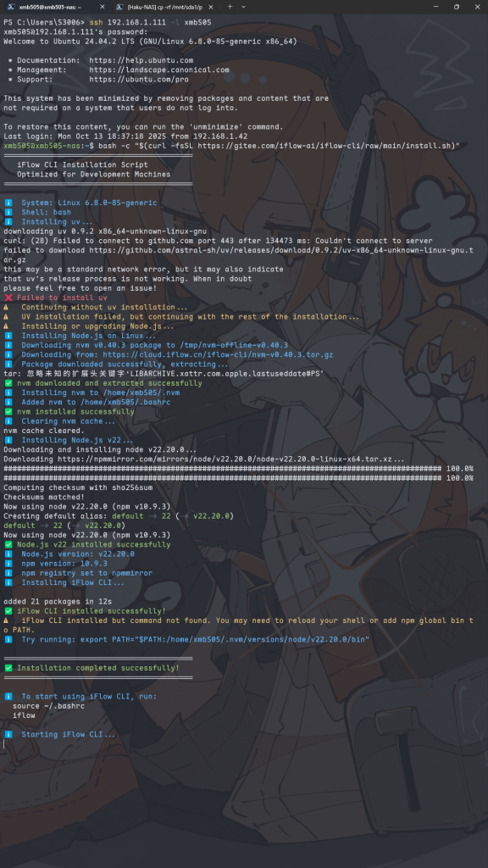
Task: Close the xmb505@xmb505-nas tab
Action: click(102, 7)
